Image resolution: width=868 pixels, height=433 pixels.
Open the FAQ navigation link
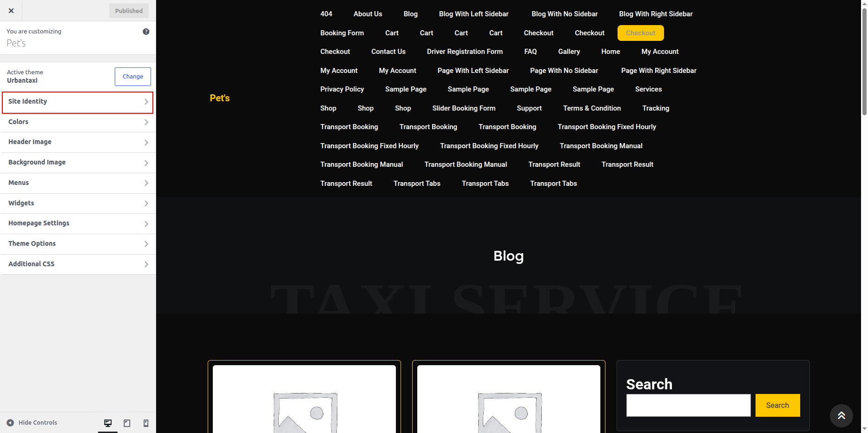[x=530, y=52]
